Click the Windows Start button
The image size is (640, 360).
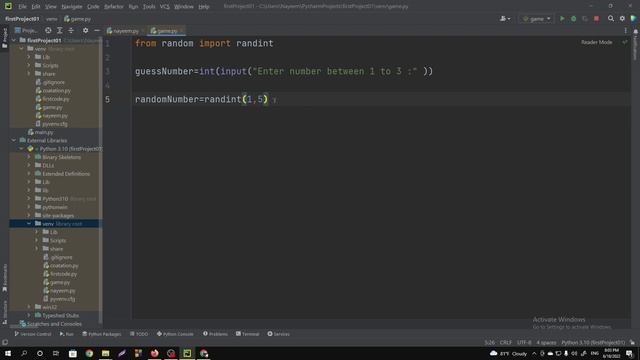point(8,353)
